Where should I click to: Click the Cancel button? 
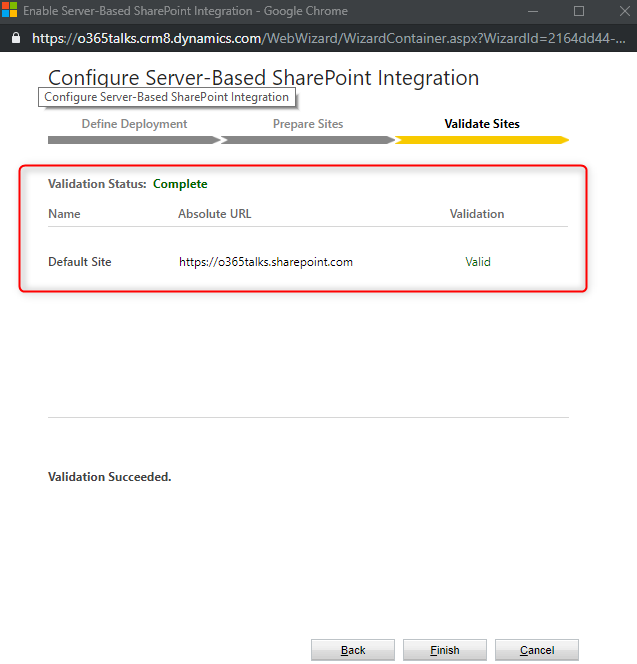coord(537,650)
